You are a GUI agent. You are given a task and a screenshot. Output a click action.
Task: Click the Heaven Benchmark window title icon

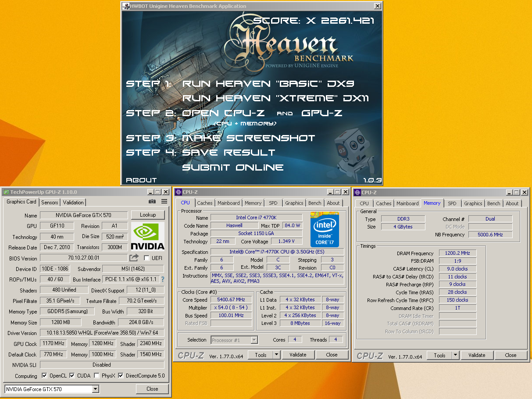(126, 6)
